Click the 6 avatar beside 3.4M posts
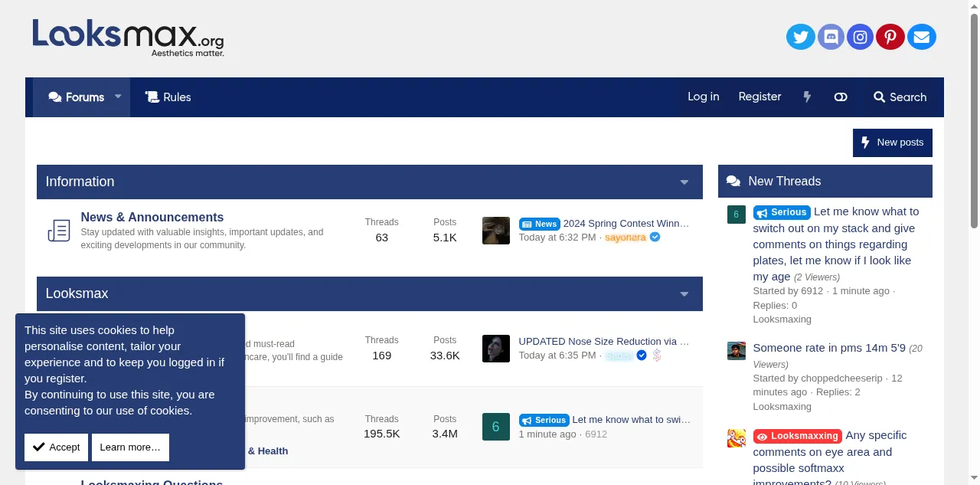The height and width of the screenshot is (485, 980). (x=496, y=427)
